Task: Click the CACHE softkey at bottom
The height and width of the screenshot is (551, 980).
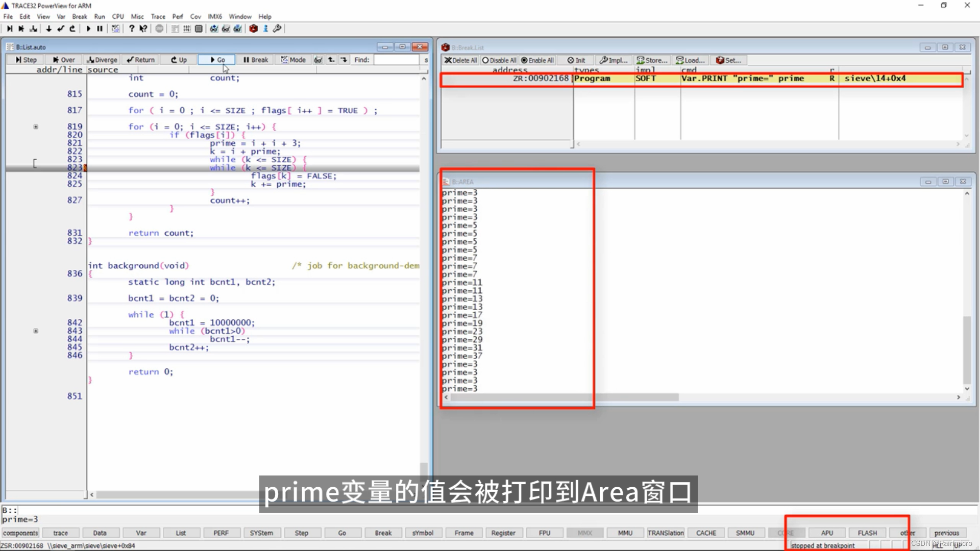Action: [x=706, y=533]
